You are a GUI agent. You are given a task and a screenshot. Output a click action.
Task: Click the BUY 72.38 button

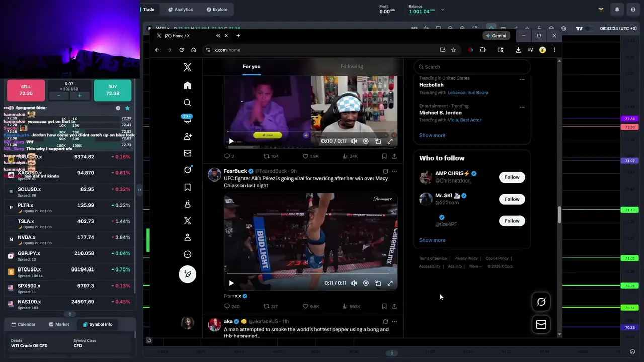[113, 90]
